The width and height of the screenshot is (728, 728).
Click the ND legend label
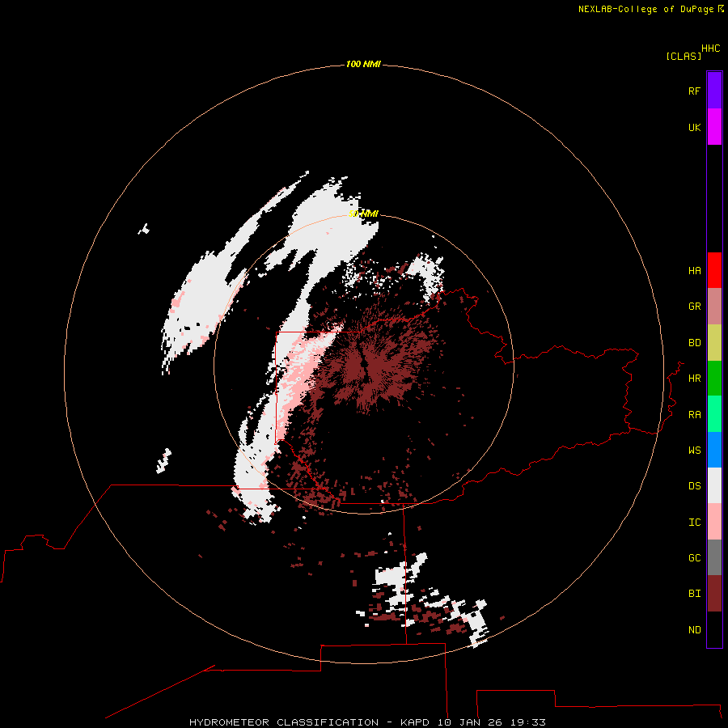coord(694,630)
